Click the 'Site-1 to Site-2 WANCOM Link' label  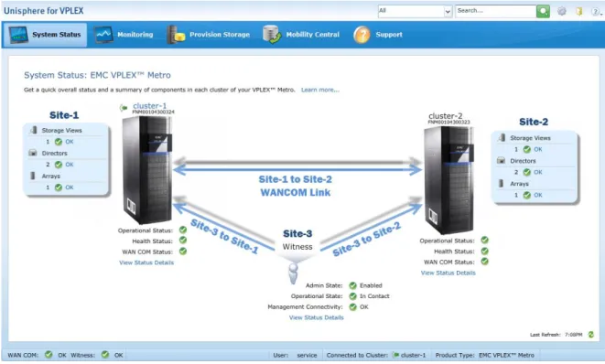pyautogui.click(x=295, y=186)
